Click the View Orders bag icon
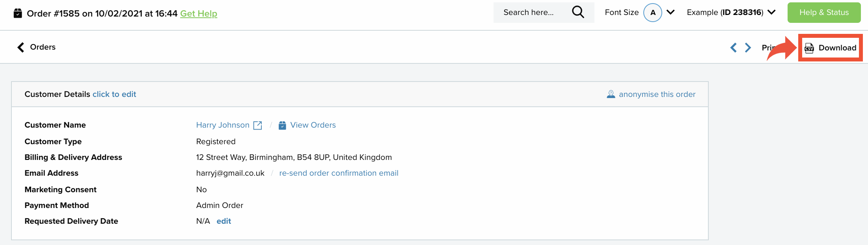 282,125
